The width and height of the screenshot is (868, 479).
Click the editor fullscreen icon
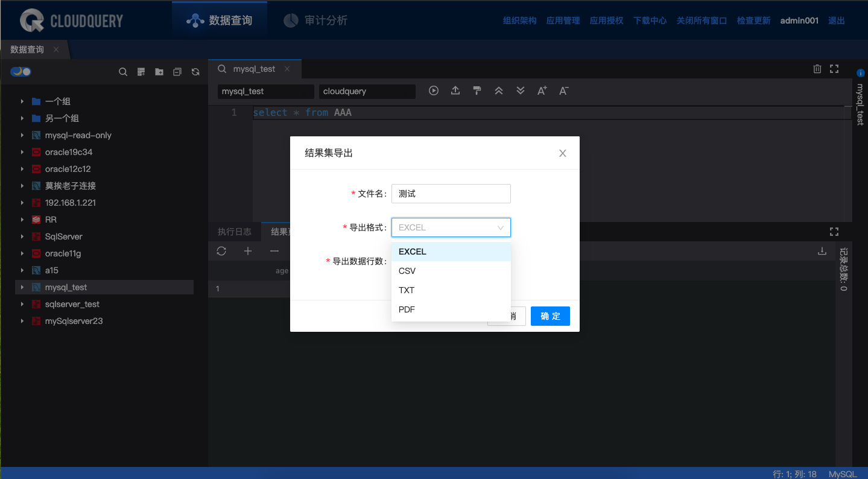coord(834,69)
